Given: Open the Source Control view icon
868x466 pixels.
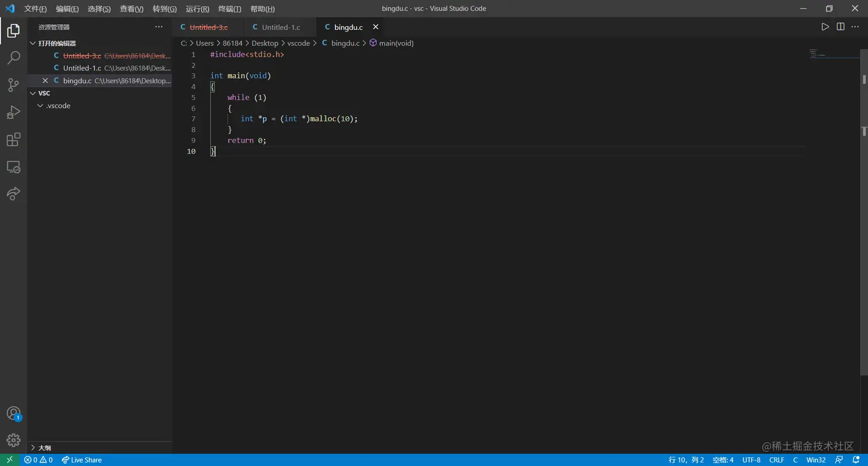Looking at the screenshot, I should click(x=13, y=85).
